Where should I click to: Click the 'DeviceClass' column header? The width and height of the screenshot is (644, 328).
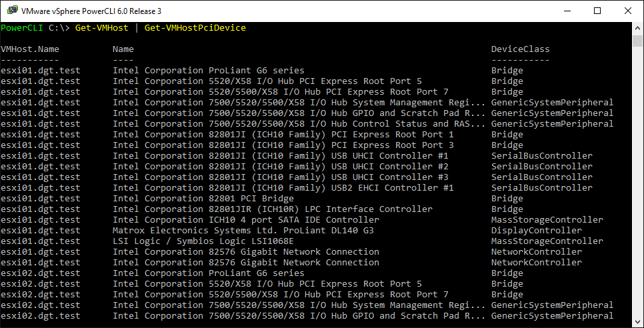[521, 49]
